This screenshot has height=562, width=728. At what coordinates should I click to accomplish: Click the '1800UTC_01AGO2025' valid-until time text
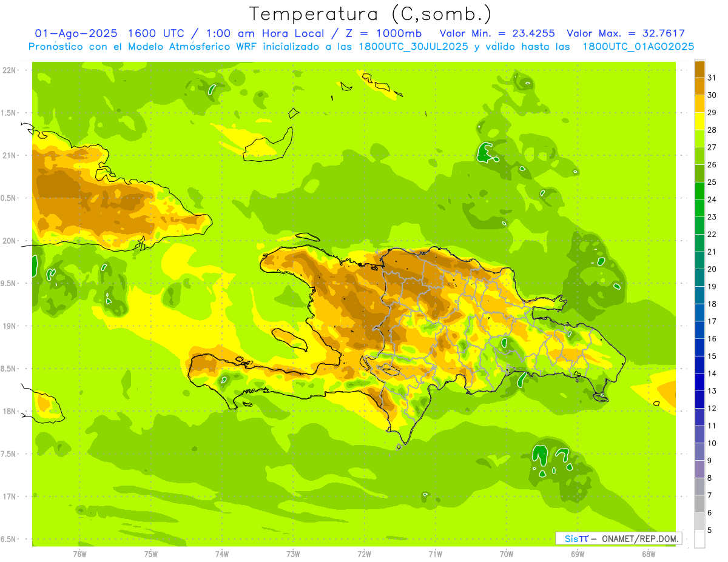pyautogui.click(x=638, y=47)
